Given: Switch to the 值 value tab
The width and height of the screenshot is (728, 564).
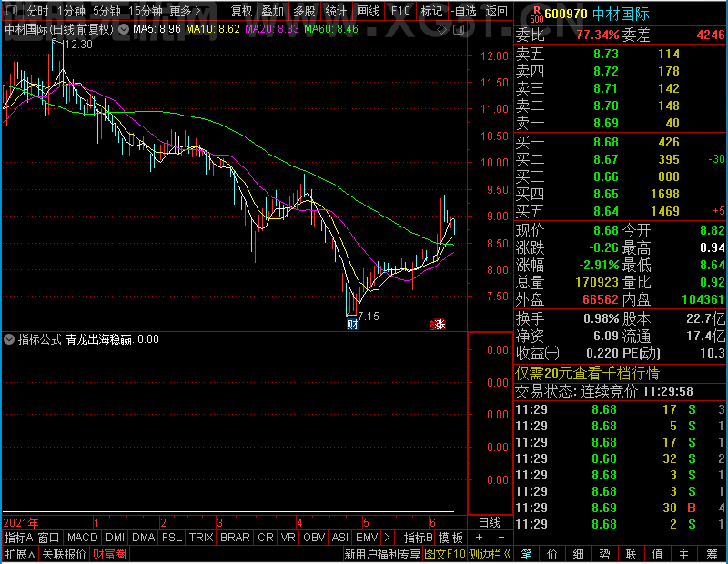Looking at the screenshot, I should tap(657, 554).
